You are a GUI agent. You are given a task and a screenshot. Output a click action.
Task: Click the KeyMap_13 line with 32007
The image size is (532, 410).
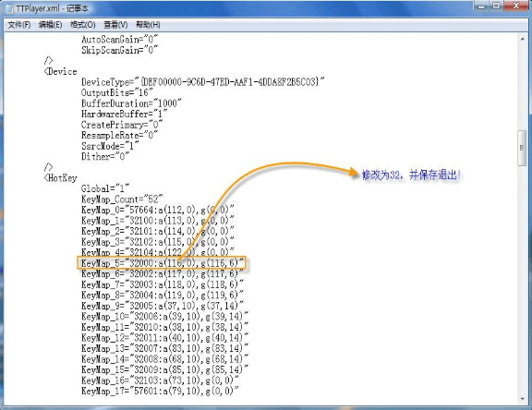tap(164, 348)
